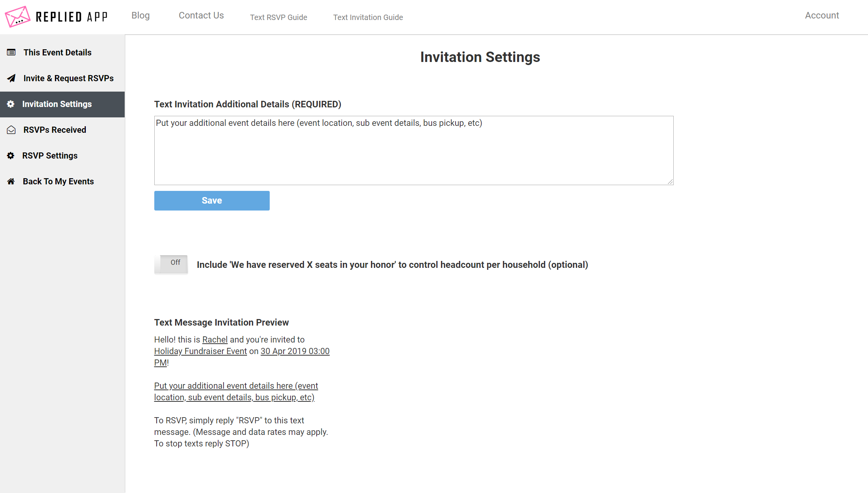Viewport: 868px width, 493px height.
Task: Open the Account menu
Action: tap(822, 15)
